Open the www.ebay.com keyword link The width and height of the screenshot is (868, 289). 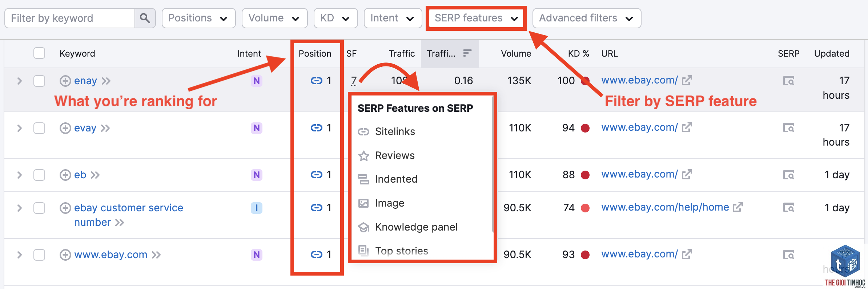(x=110, y=255)
